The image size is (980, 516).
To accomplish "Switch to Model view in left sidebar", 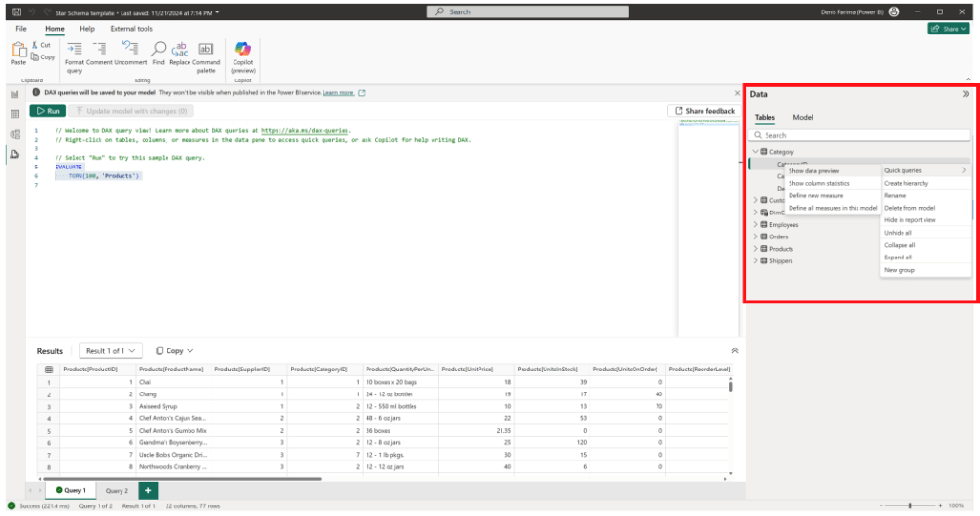I will pyautogui.click(x=14, y=134).
